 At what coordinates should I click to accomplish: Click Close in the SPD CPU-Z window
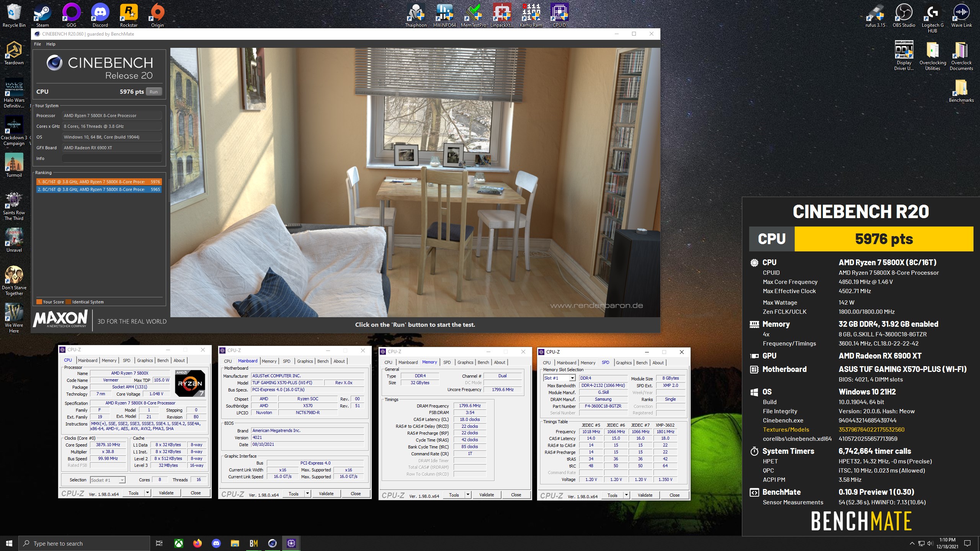675,495
